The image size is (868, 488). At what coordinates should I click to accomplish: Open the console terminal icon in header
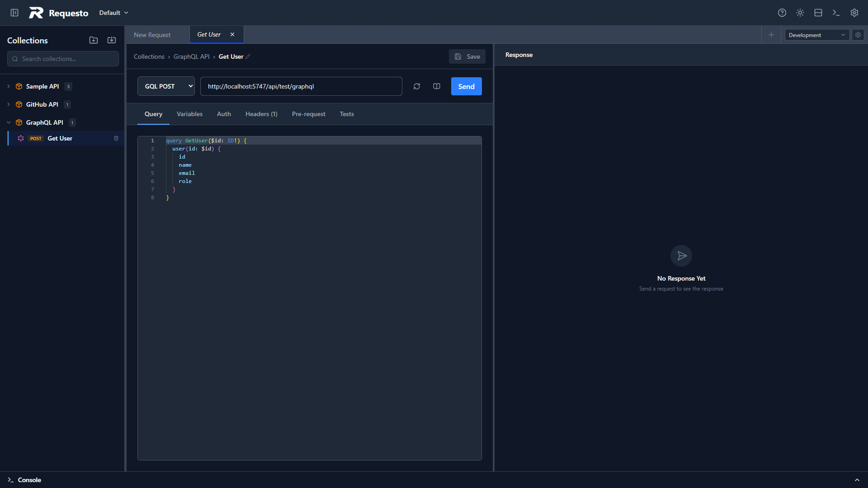point(836,13)
